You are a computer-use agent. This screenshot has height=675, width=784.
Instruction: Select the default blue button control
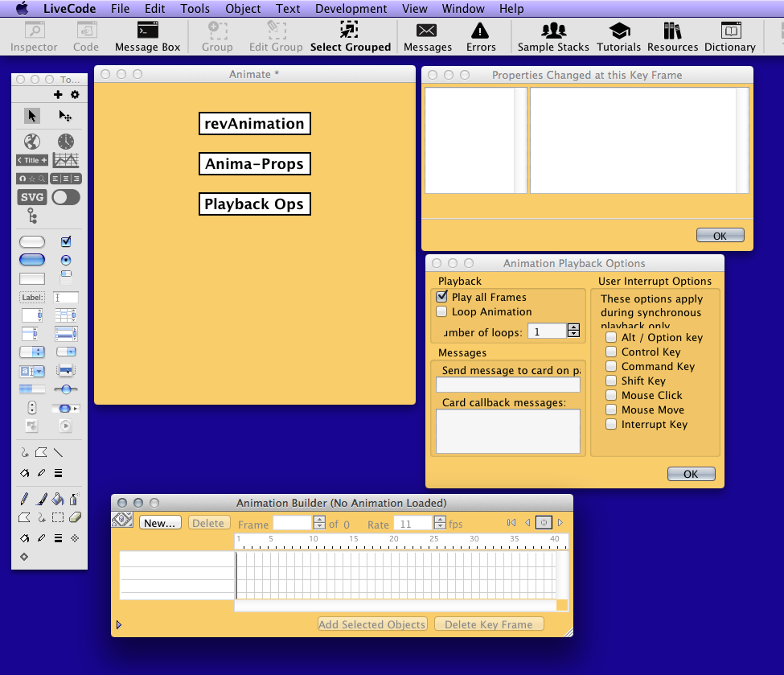click(32, 260)
